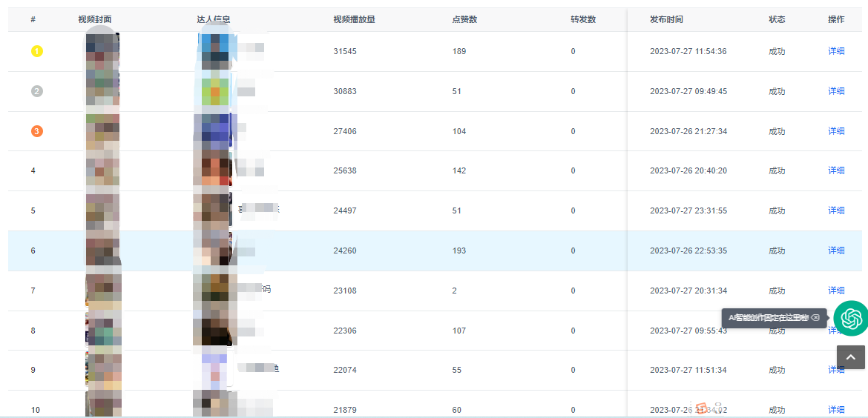868x418 pixels.
Task: Click the scroll-to-top arrow button
Action: pyautogui.click(x=850, y=357)
